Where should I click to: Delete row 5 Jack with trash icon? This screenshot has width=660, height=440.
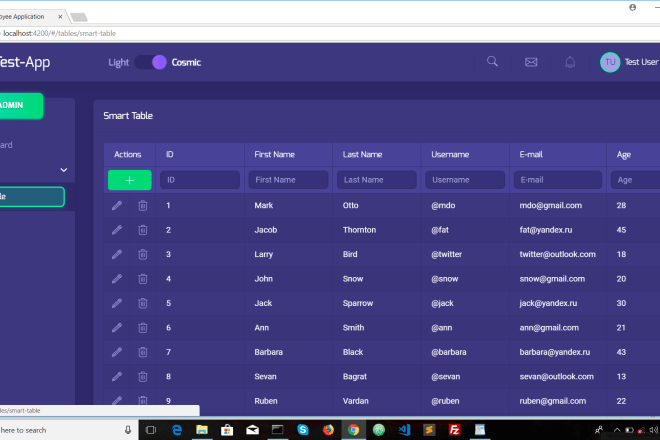point(143,303)
